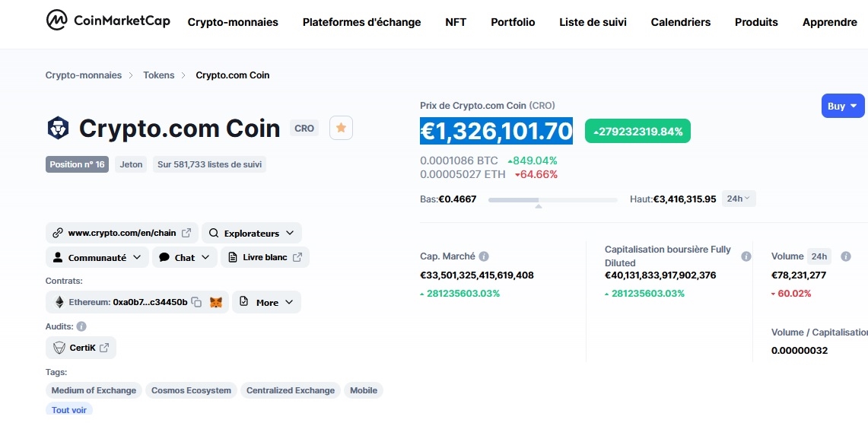The height and width of the screenshot is (423, 868).
Task: Open the Buy dropdown button
Action: tap(843, 107)
